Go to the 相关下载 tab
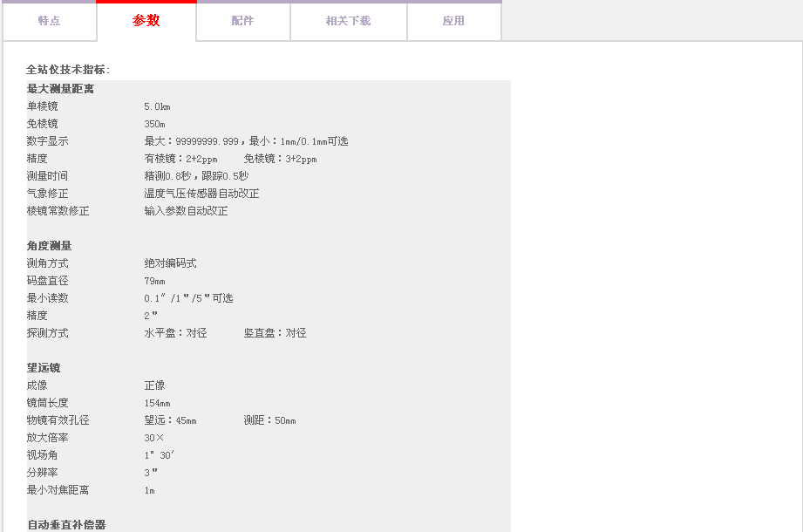 tap(348, 21)
